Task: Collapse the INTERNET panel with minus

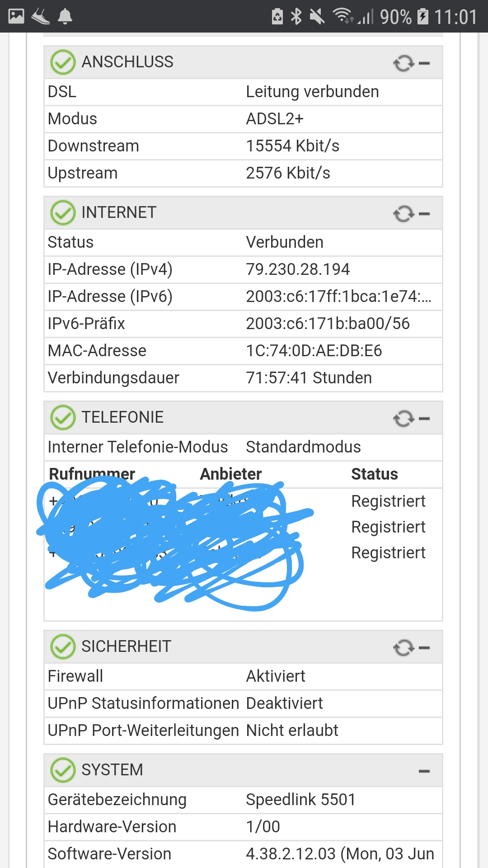Action: [x=424, y=214]
